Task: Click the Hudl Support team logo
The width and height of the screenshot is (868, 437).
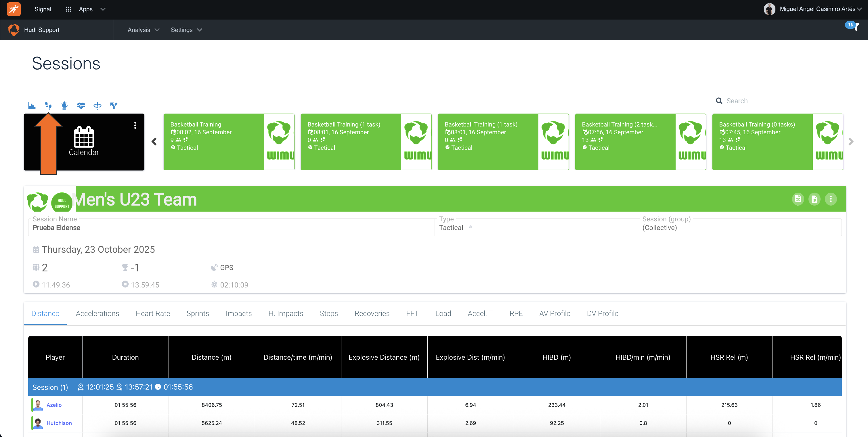Action: [x=14, y=30]
